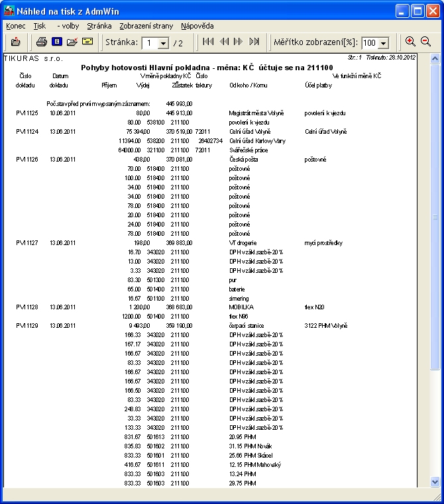Click the yellow envelope send icon
Screen dimensions: 444x504
click(x=87, y=42)
